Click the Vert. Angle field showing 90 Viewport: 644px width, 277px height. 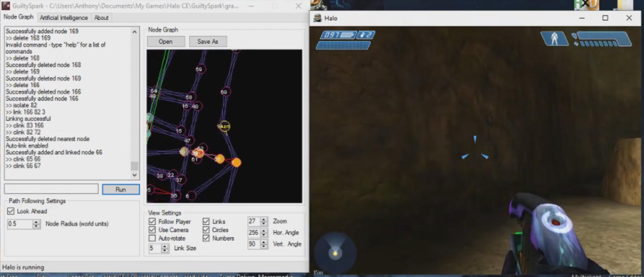(254, 244)
